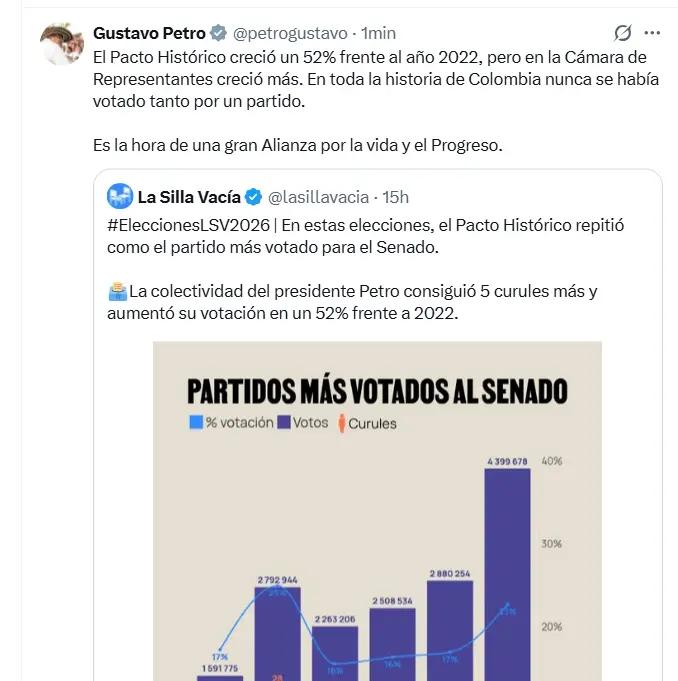678x681 pixels.
Task: Click La Silla Vacía's verified checkmark
Action: pos(254,196)
